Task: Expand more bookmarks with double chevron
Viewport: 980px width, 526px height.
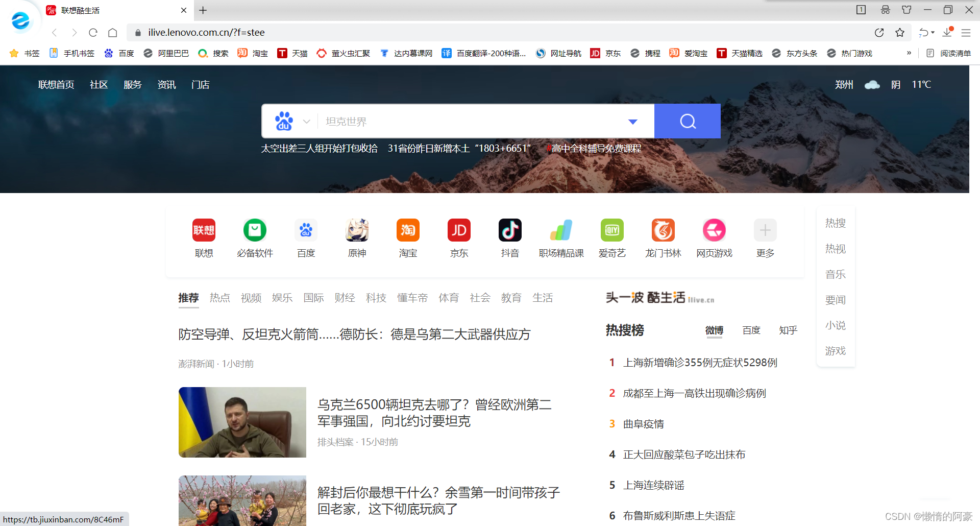Action: (x=909, y=53)
